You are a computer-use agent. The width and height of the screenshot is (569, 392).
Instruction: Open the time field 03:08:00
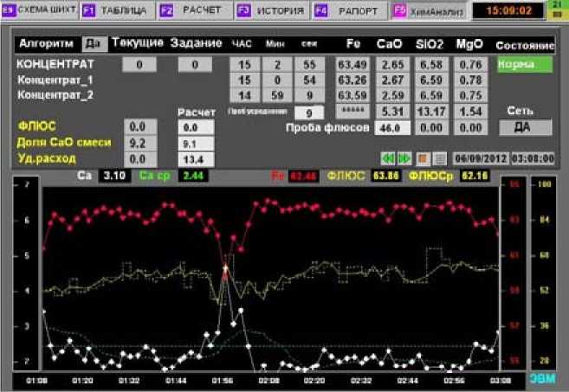coord(532,158)
